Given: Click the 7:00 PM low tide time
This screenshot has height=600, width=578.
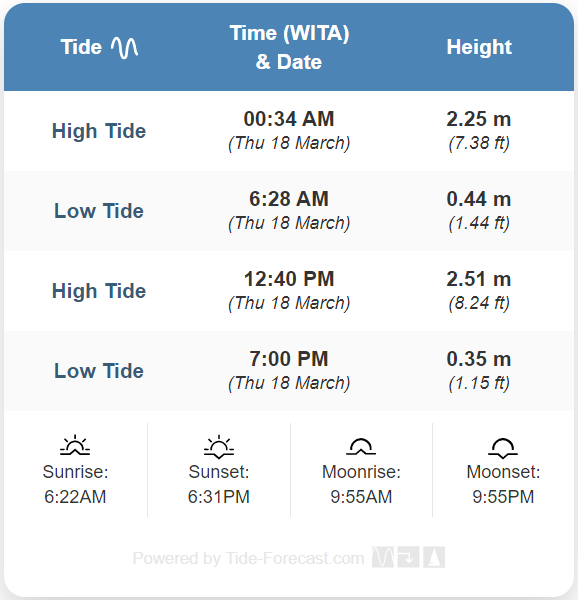Looking at the screenshot, I should (289, 359).
